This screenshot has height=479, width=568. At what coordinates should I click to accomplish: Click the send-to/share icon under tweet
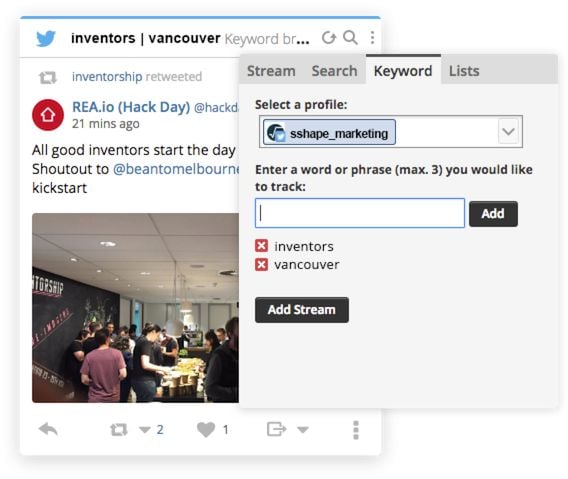(x=276, y=429)
